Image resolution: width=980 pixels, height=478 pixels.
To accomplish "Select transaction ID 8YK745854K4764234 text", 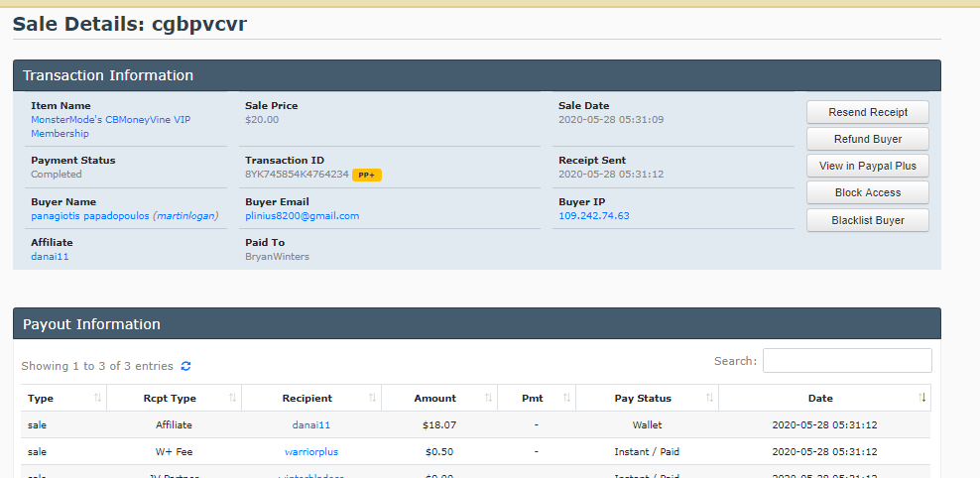I will tap(297, 175).
